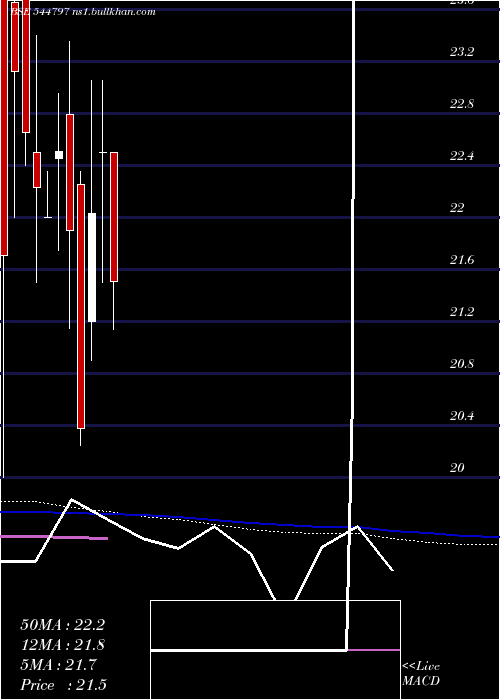
Task: Click the Price : 21.5 readout
Action: 63,685
